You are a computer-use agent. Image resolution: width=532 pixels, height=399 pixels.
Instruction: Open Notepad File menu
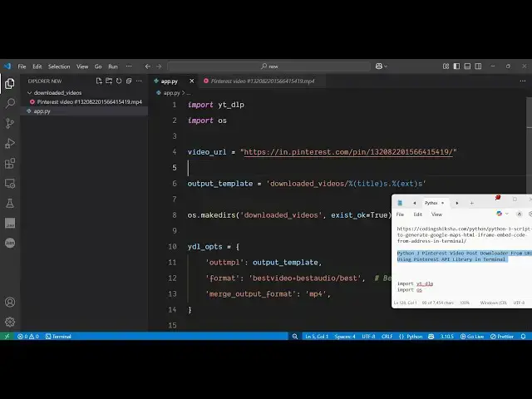click(400, 214)
